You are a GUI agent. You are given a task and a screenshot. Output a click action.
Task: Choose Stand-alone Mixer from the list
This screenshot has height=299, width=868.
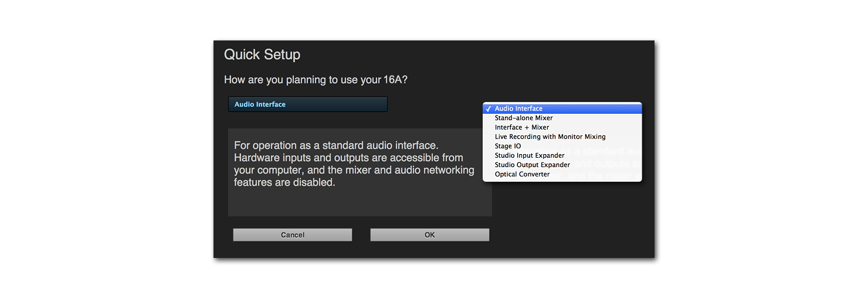pos(523,118)
